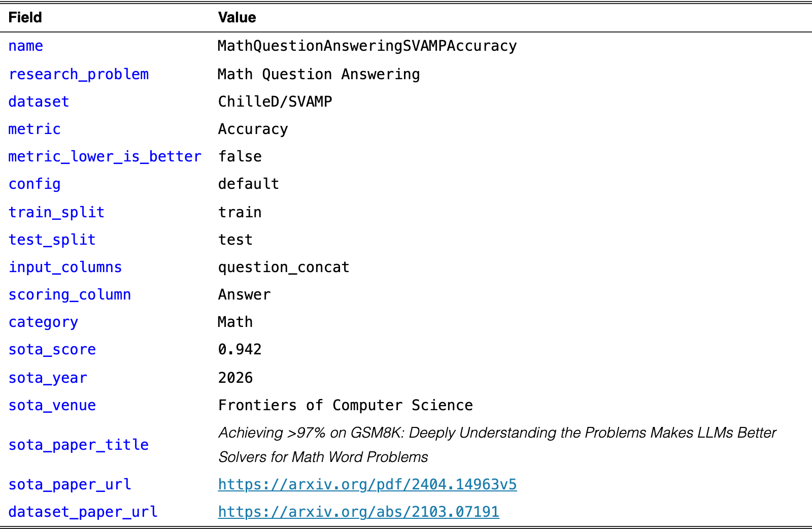Screen dimensions: 812x529
Task: Click the "scoring_column" field label
Action: [x=70, y=294]
